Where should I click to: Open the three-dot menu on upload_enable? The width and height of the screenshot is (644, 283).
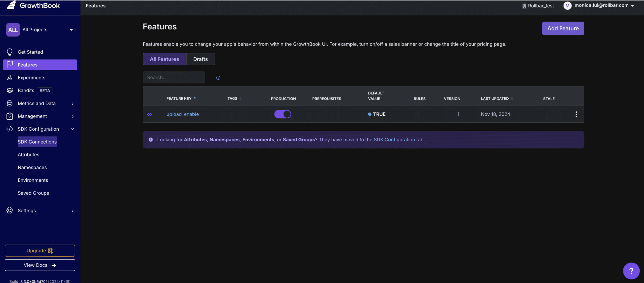click(x=576, y=114)
